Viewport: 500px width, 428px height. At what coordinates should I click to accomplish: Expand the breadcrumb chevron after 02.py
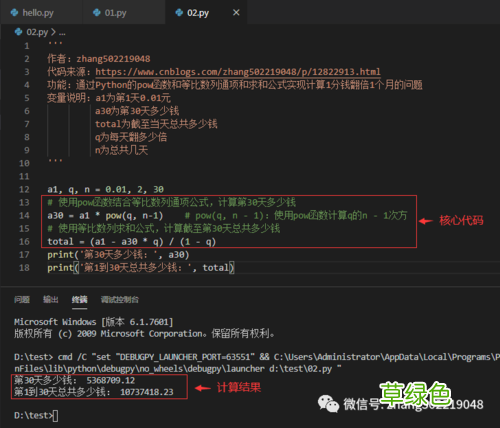tap(53, 32)
